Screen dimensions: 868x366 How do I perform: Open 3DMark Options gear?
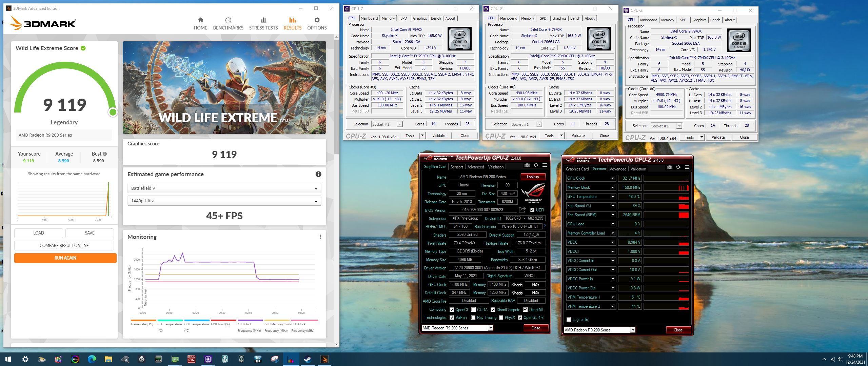coord(317,24)
